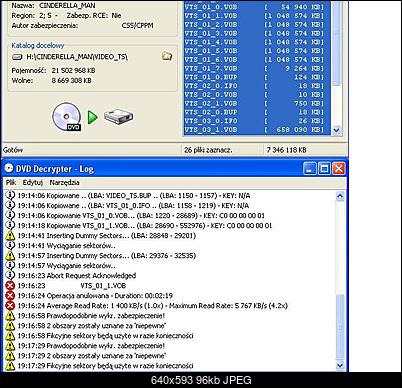This screenshot has height=388, width=402.
Task: Click drive icon beside H:\CINDERELLA_MAN path
Action: pos(17,57)
